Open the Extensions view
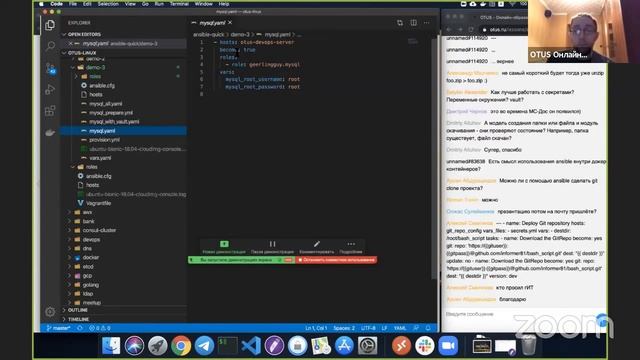 (x=50, y=111)
